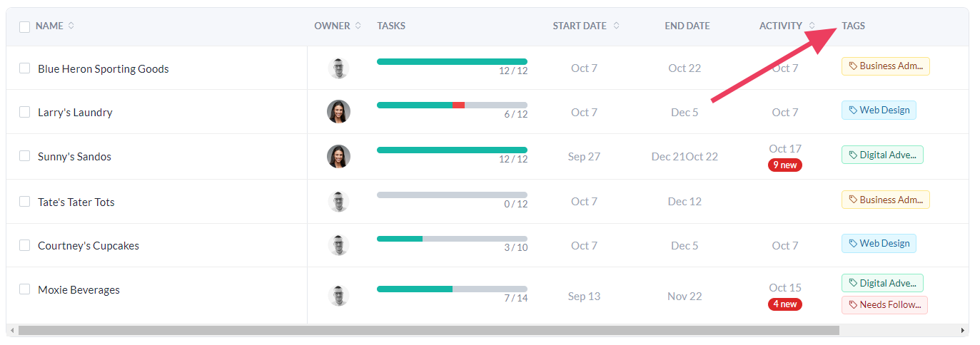Click the Business Admin tag on Tate's Tater Tots

point(885,200)
